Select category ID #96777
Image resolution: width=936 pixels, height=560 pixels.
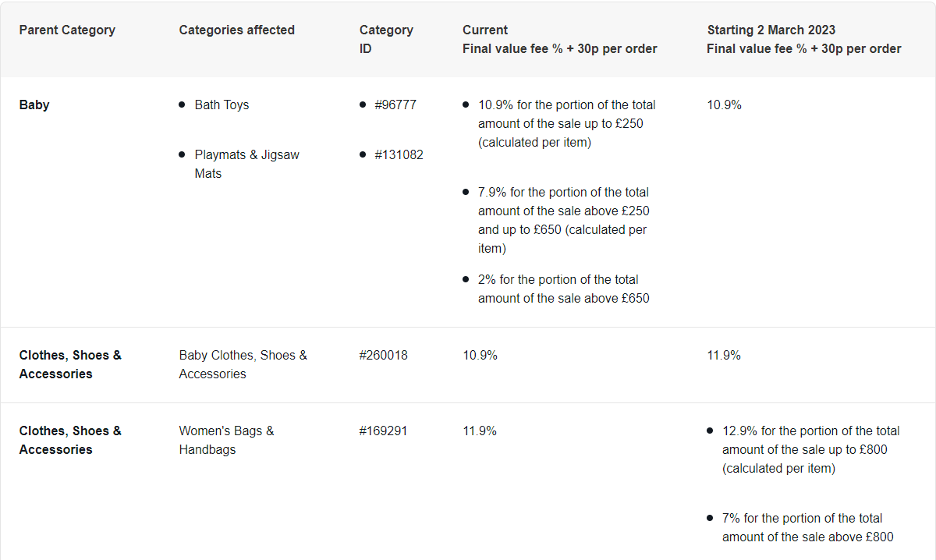395,105
